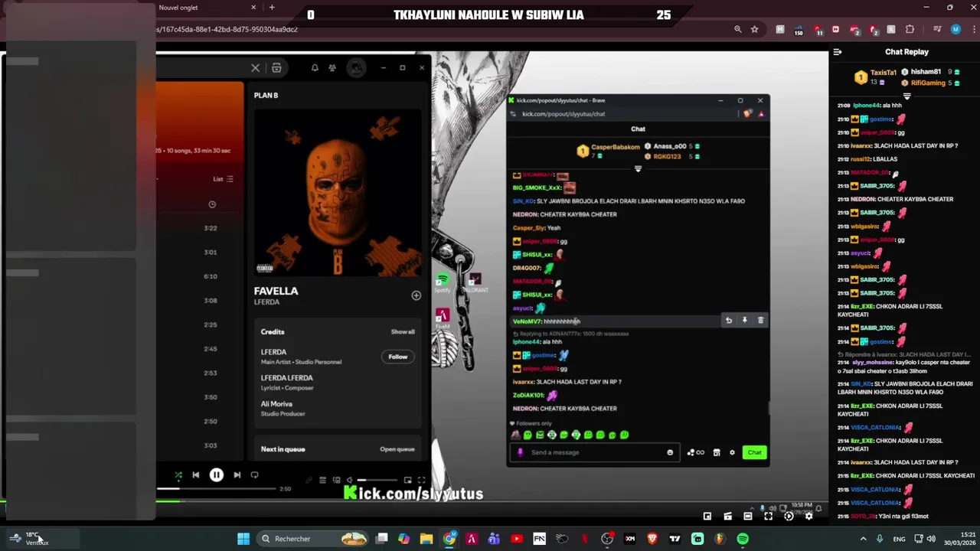Collapse the Kick chat leaderboard arrow
Image resolution: width=980 pixels, height=551 pixels.
(638, 169)
